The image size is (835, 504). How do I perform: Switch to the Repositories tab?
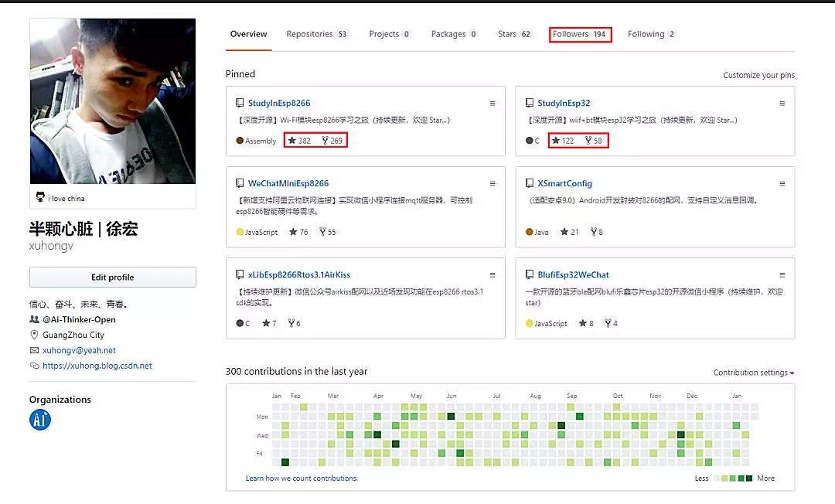pyautogui.click(x=317, y=34)
